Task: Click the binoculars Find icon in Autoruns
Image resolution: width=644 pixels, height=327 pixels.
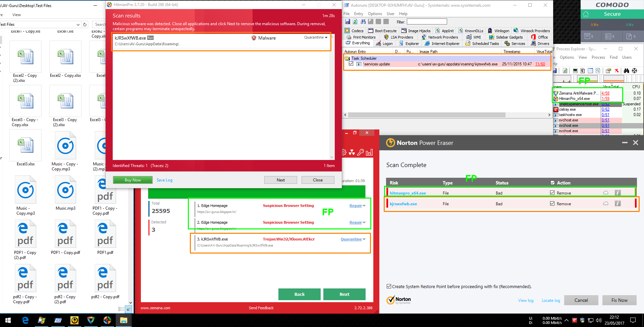Action: coord(363,22)
